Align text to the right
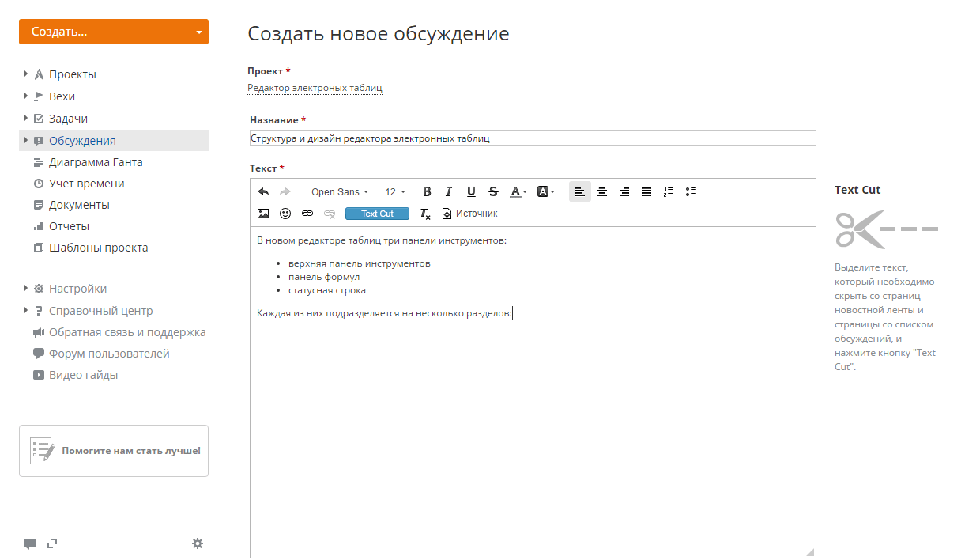 pos(624,191)
